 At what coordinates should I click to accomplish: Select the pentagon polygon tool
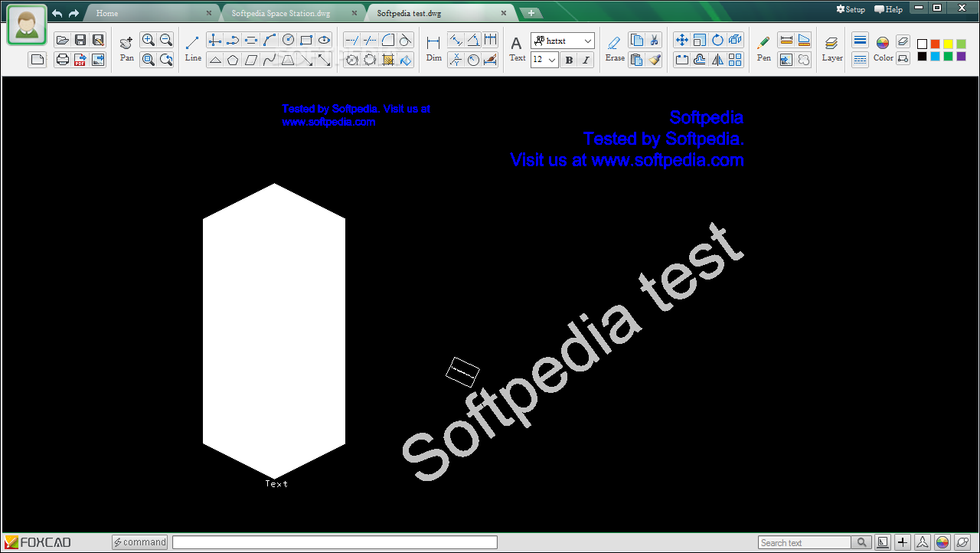pyautogui.click(x=233, y=60)
